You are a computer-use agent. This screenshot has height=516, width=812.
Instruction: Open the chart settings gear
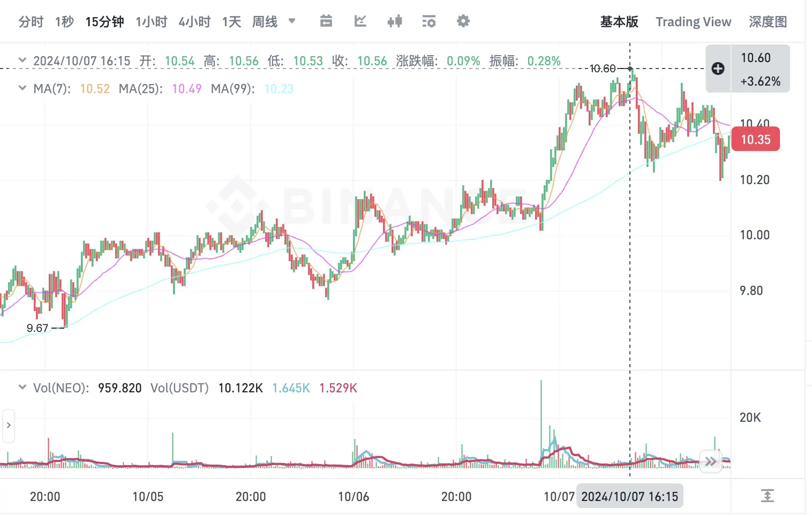point(463,21)
